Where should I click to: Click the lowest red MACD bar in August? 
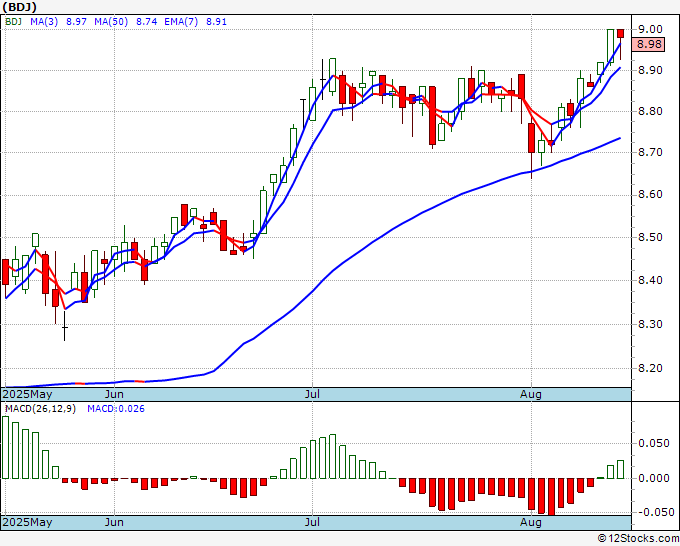pyautogui.click(x=551, y=497)
